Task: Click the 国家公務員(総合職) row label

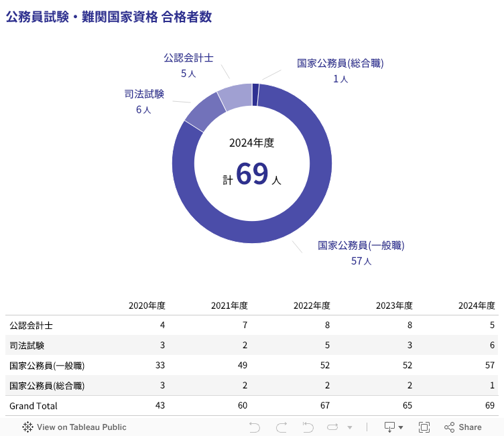Action: tap(47, 386)
